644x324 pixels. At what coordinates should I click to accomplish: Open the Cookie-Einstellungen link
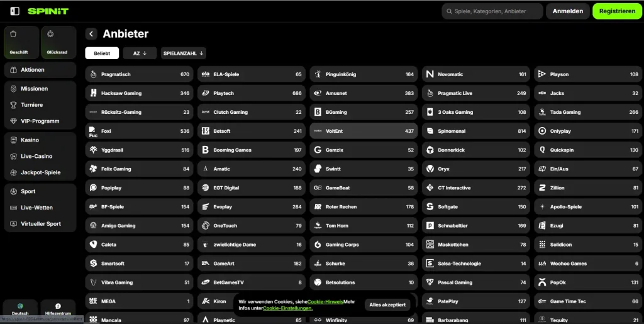[288, 308]
